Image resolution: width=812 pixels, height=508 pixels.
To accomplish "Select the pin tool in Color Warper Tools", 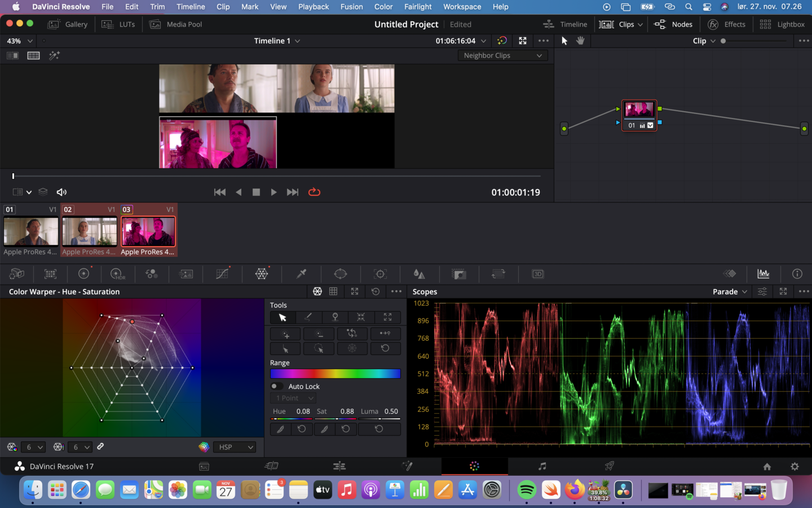I will pos(335,317).
